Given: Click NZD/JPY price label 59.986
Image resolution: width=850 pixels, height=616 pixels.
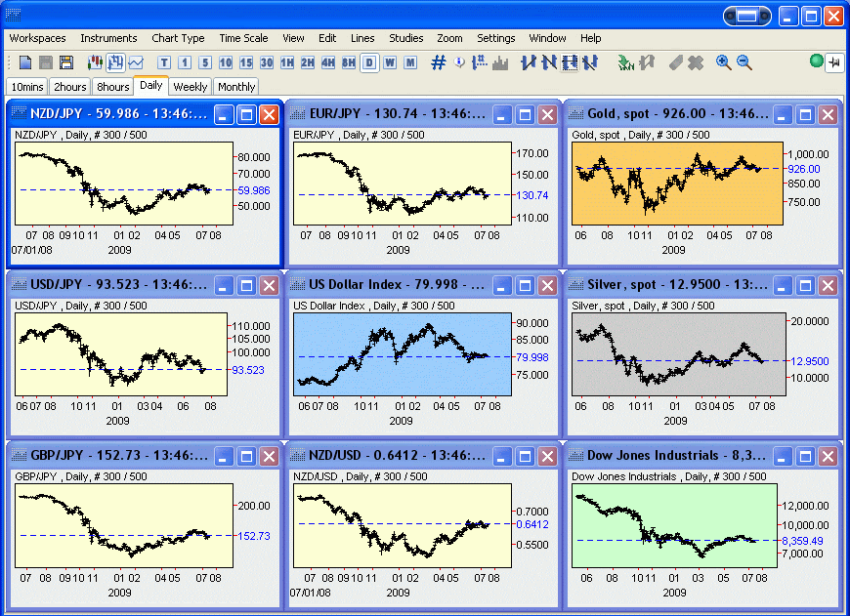Looking at the screenshot, I should click(x=254, y=190).
